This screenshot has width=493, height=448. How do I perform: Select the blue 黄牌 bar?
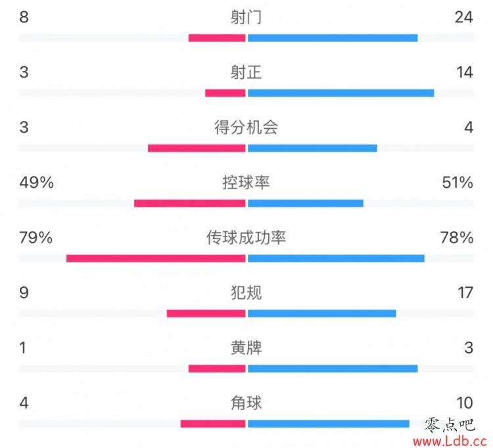pos(333,369)
